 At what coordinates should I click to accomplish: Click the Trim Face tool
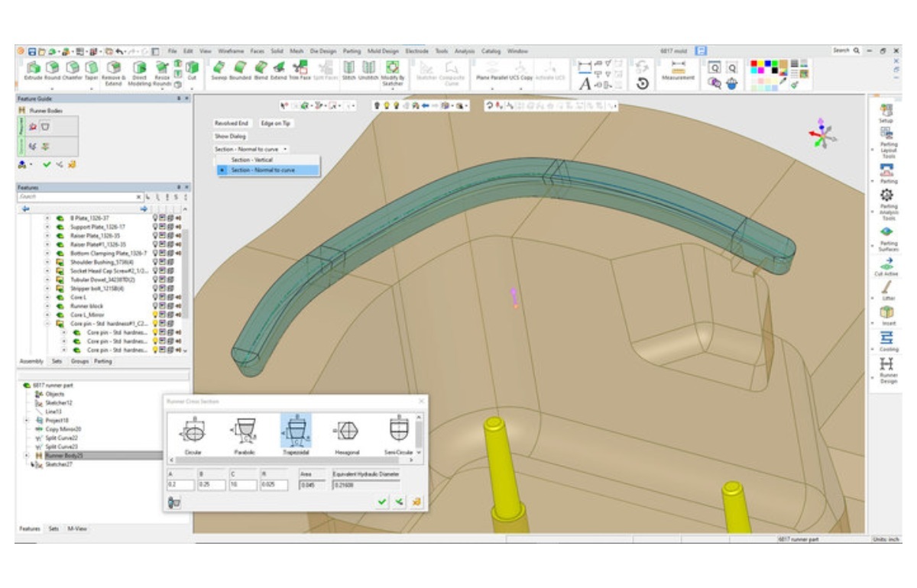pyautogui.click(x=300, y=71)
